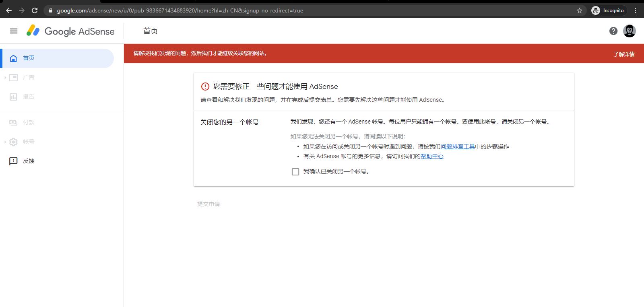Image resolution: width=644 pixels, height=307 pixels.
Task: Select 首页 in the sidebar
Action: [x=57, y=58]
